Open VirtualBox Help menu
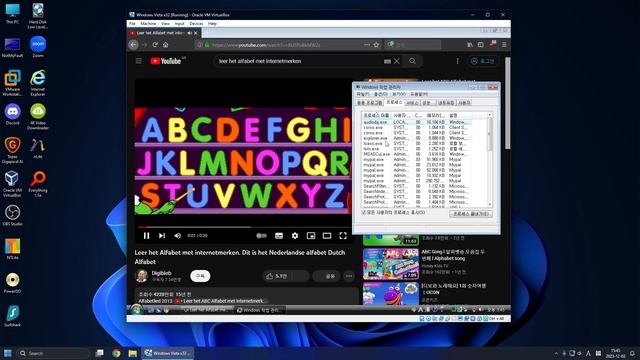 212,24
